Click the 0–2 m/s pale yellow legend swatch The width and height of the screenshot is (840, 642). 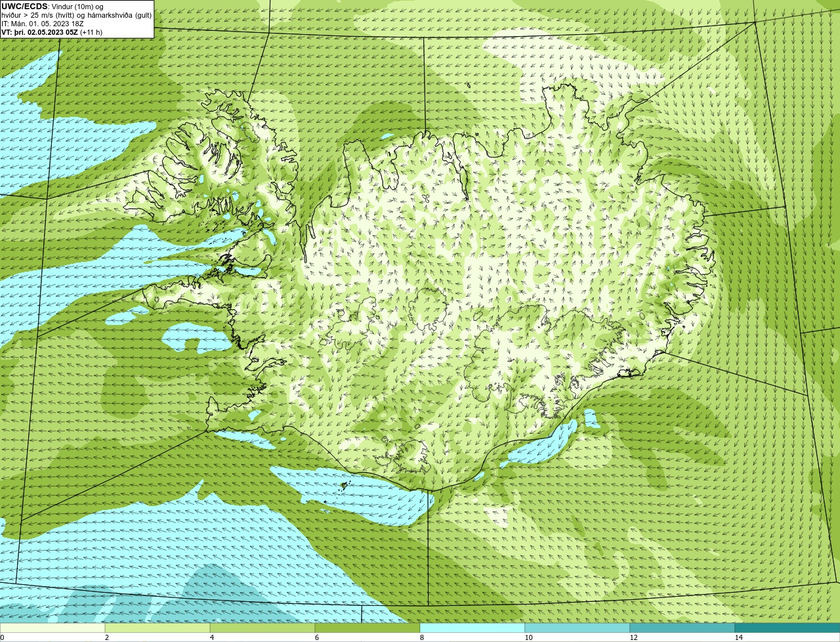pos(52,628)
